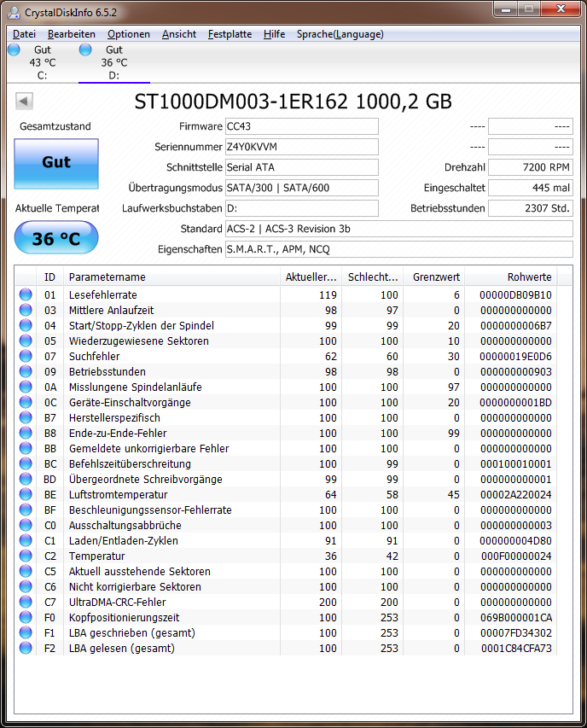
Task: Click the status orb for Geräte-Einschaltvorgänge
Action: coord(26,402)
